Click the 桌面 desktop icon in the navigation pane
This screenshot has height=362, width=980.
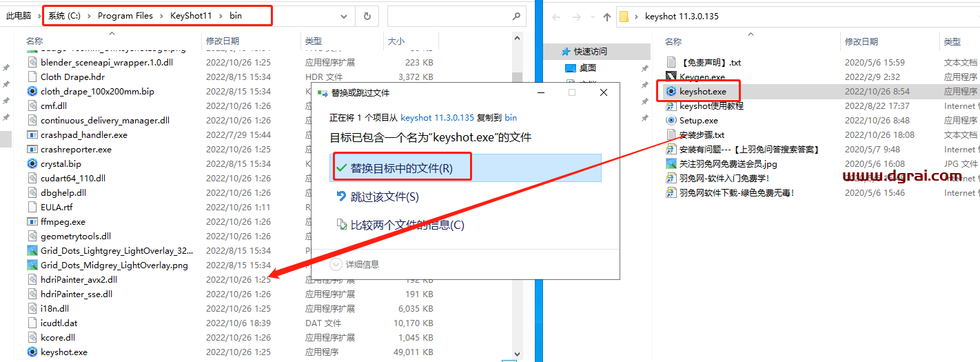[570, 68]
